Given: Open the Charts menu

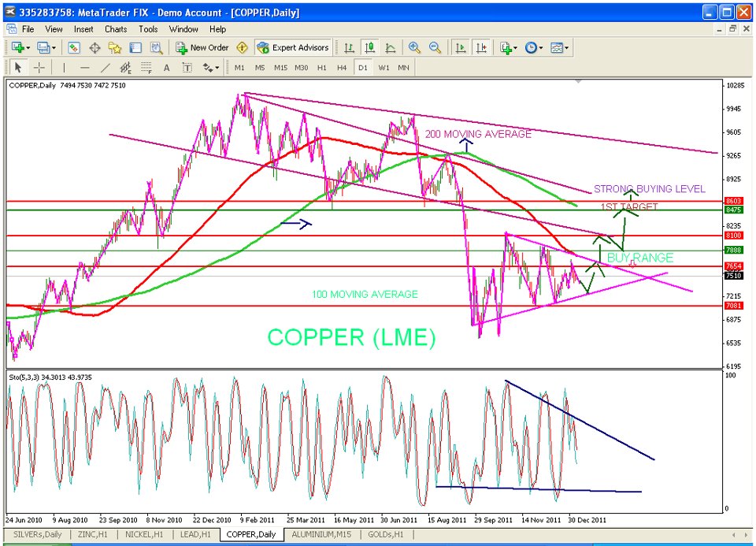Looking at the screenshot, I should click(116, 29).
